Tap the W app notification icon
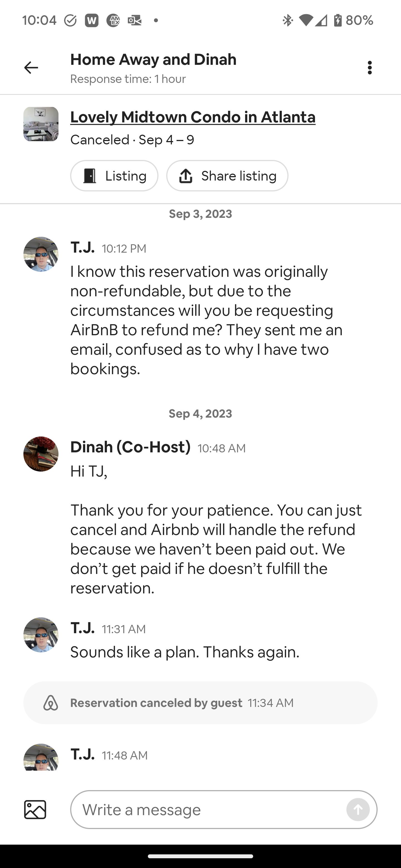The height and width of the screenshot is (868, 401). (92, 21)
